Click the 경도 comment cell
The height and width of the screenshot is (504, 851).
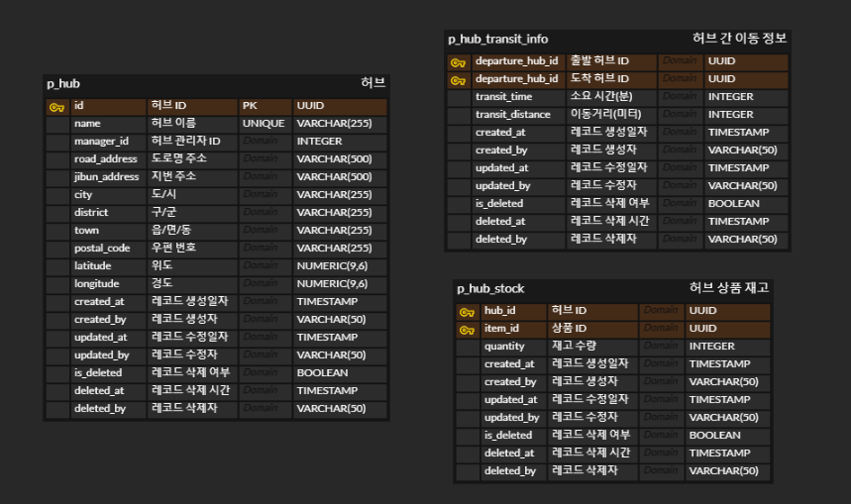click(x=192, y=285)
